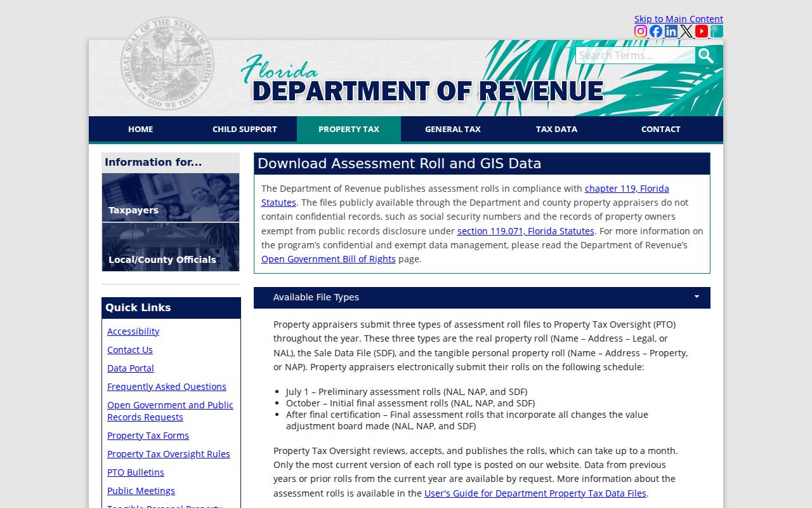Click the Information for... sidebar heading
The width and height of the screenshot is (812, 508).
click(x=171, y=163)
